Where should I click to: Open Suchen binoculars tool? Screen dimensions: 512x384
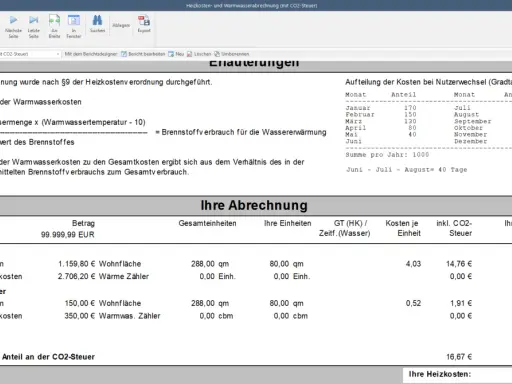pyautogui.click(x=97, y=24)
